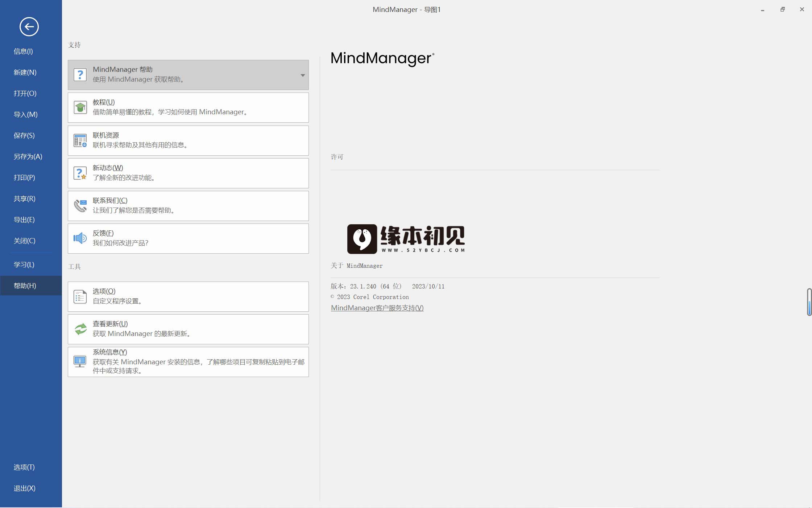The width and height of the screenshot is (812, 508).
Task: Click the What's New (新动态) star icon
Action: coord(80,173)
